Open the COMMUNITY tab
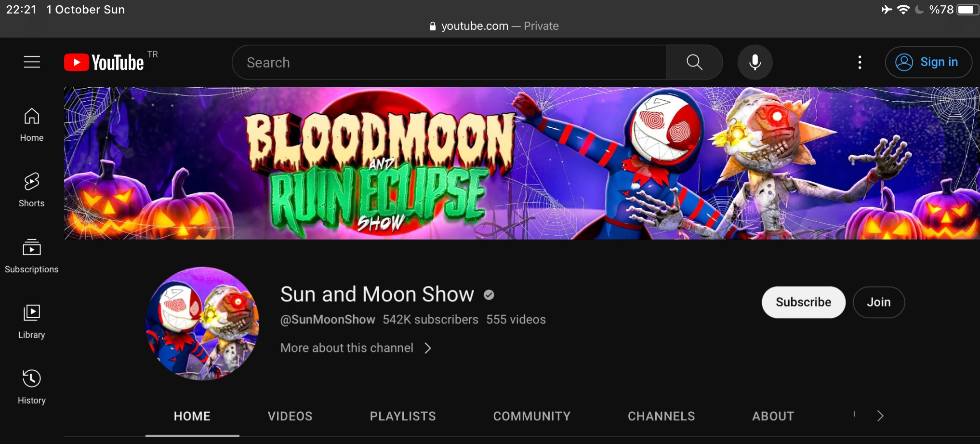 (531, 416)
